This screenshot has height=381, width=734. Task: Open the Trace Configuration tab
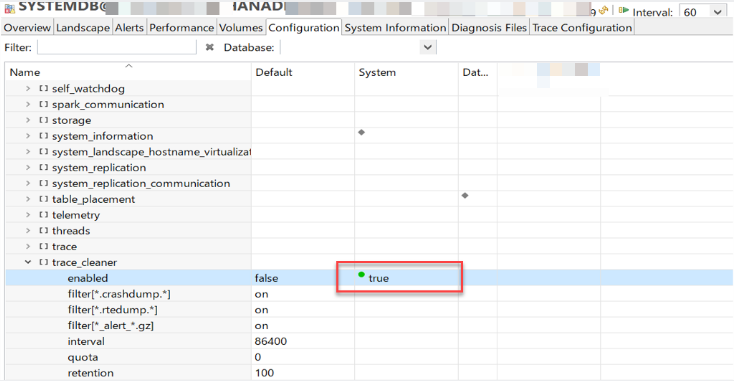(x=582, y=28)
